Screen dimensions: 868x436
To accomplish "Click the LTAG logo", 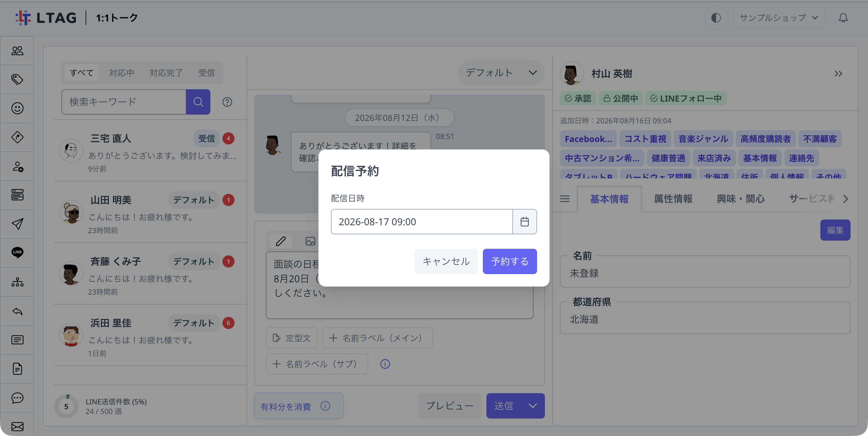I will tap(46, 18).
